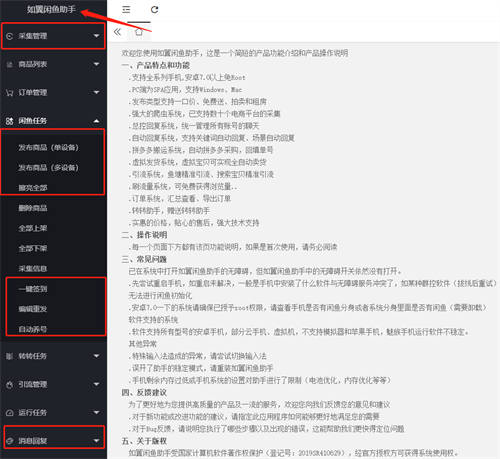Viewport: 500px width, 459px height.
Task: Click the line 其他异常
Action: 143,344
